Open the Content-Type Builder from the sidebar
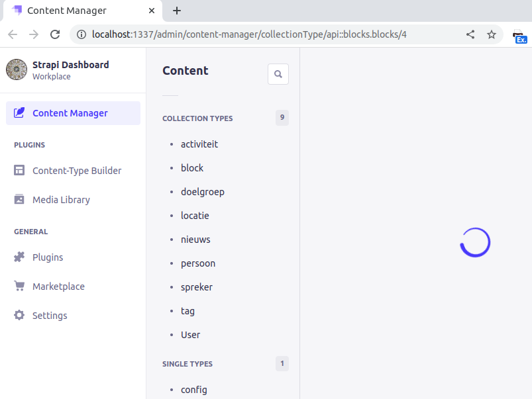Screen dimensions: 532x399 click(x=20, y=170)
